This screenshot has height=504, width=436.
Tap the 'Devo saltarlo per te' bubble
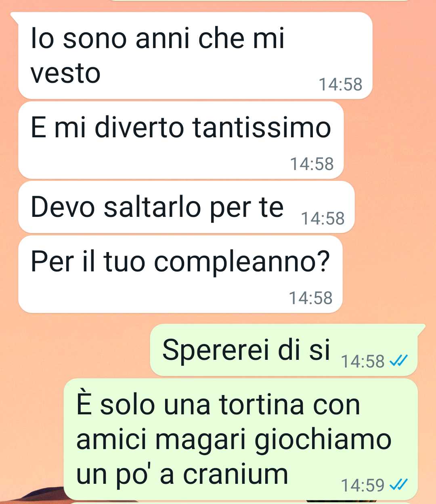pyautogui.click(x=186, y=207)
